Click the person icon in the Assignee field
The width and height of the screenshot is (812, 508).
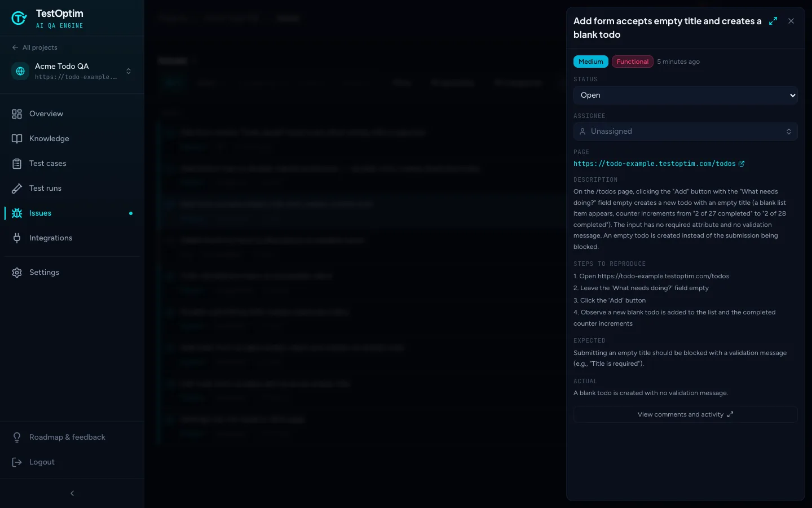click(x=582, y=132)
